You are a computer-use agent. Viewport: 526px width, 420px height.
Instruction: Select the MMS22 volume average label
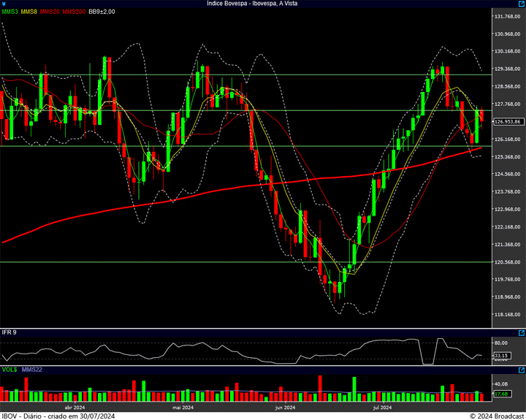tap(32, 370)
